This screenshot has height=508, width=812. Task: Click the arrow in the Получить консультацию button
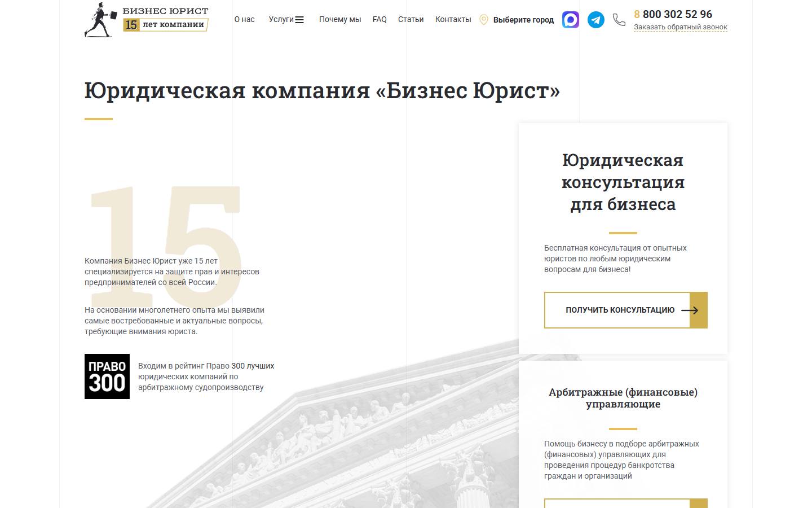point(690,310)
